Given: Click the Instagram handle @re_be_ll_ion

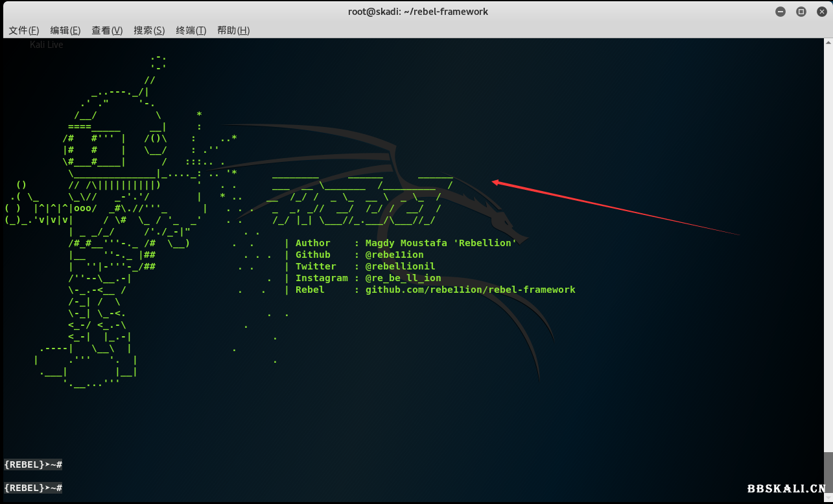Looking at the screenshot, I should click(403, 278).
